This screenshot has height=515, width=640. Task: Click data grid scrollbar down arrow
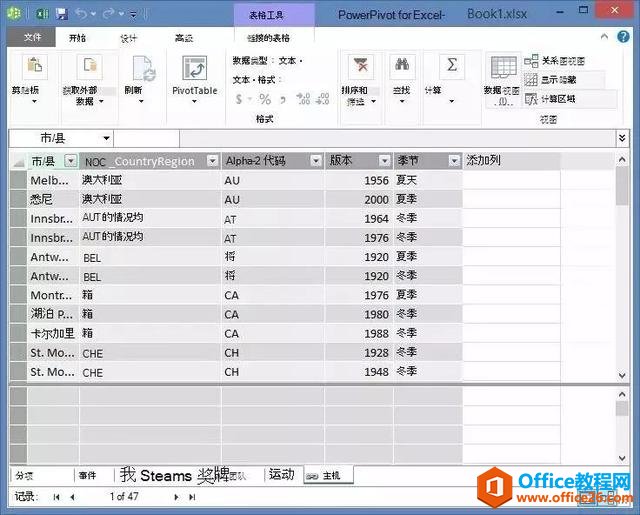[x=622, y=375]
